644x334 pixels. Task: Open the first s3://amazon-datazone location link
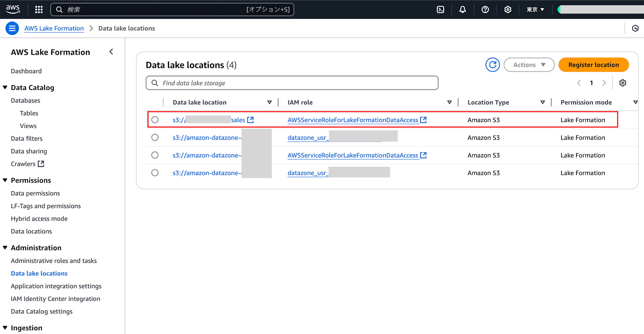point(207,138)
